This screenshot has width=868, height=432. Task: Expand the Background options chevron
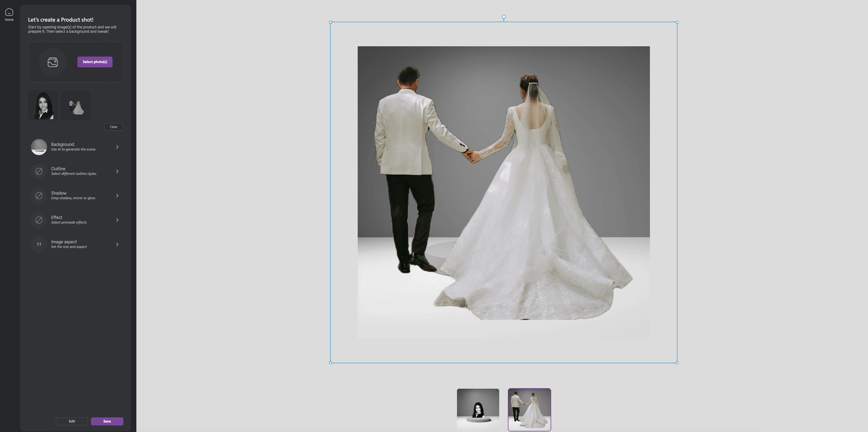[x=117, y=147]
